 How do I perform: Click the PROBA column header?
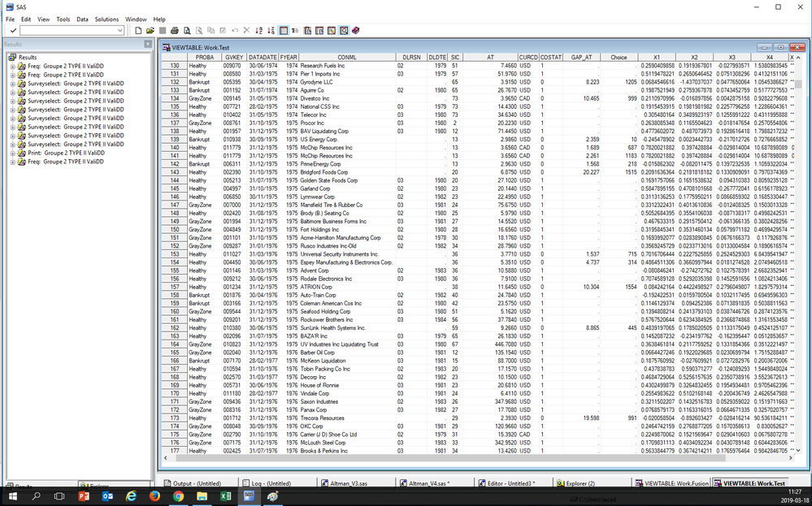(205, 58)
